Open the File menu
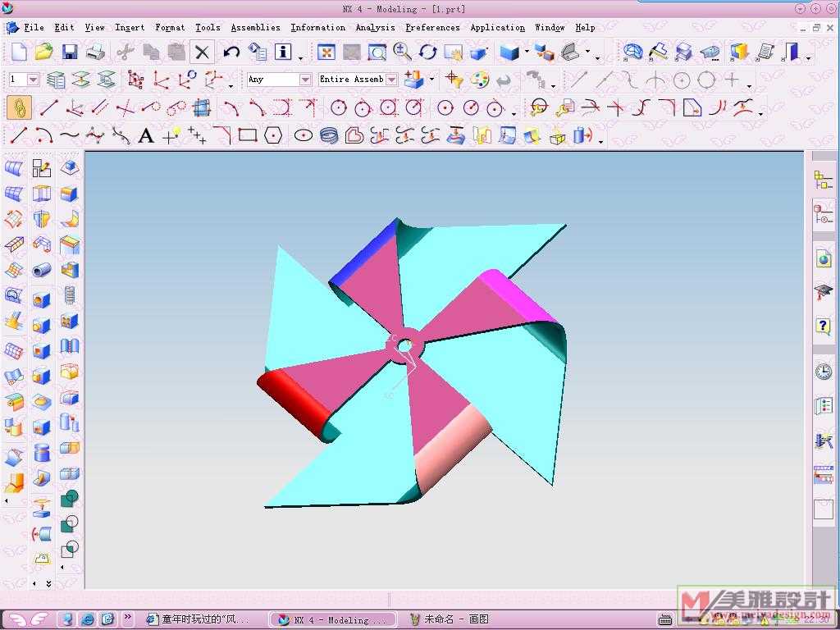The width and height of the screenshot is (840, 630). click(34, 27)
